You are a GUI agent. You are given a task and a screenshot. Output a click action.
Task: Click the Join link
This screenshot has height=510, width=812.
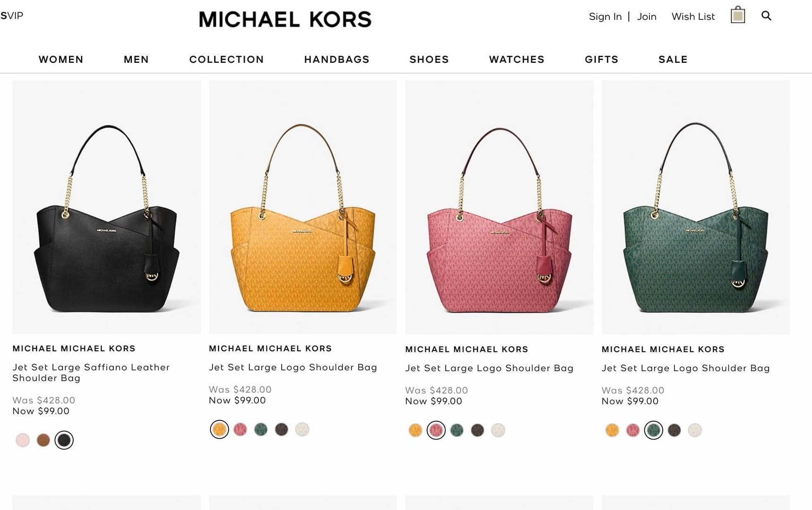point(647,17)
